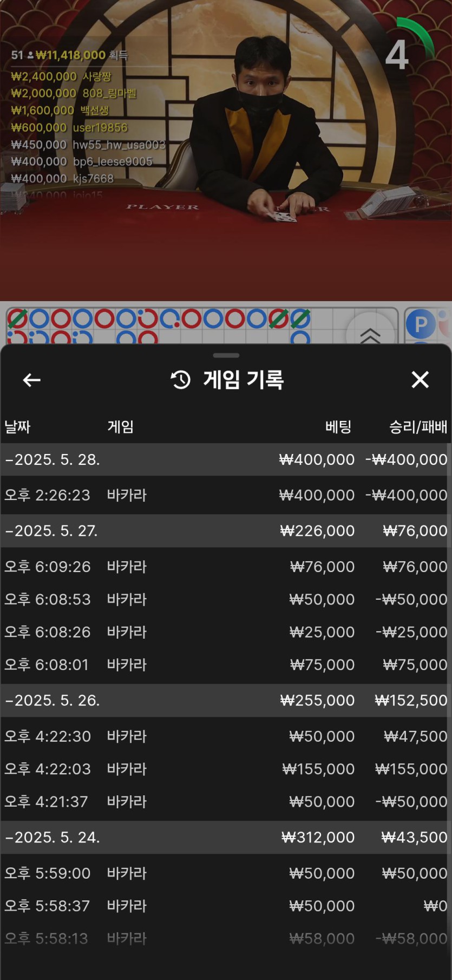Close the 게임 기록 panel with X
The width and height of the screenshot is (452, 980).
point(420,380)
